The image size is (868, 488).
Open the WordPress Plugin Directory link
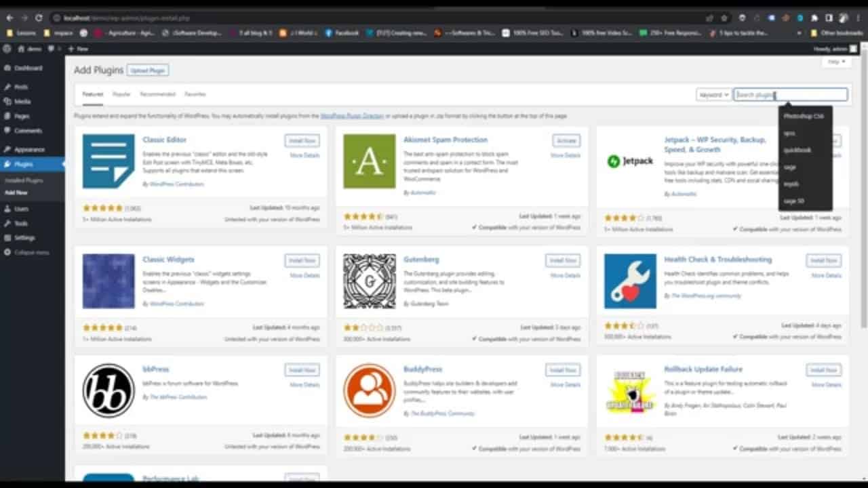pyautogui.click(x=352, y=116)
